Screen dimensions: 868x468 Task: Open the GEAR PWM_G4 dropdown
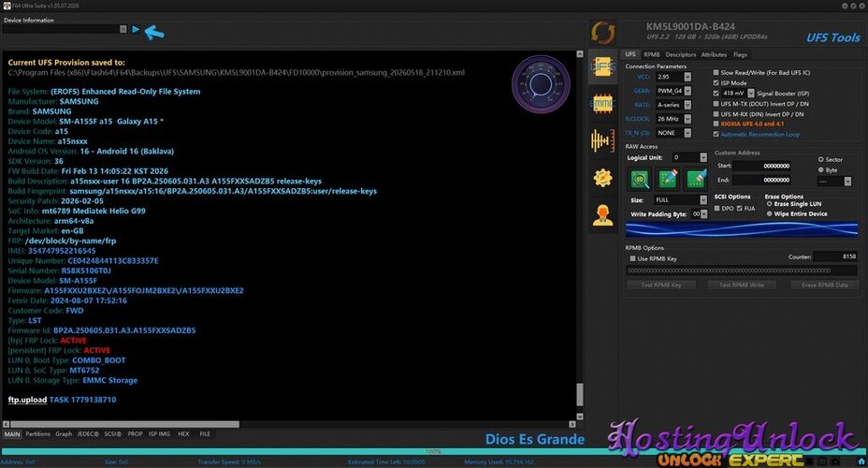tap(687, 91)
